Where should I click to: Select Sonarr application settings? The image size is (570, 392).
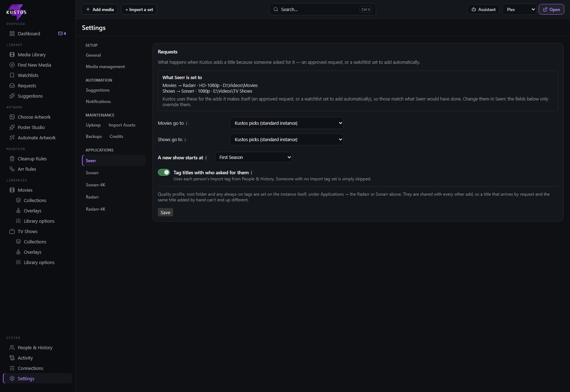[114, 173]
